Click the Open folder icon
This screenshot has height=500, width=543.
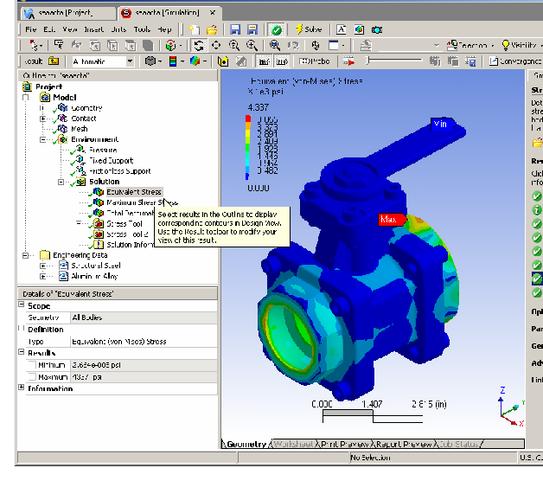click(x=212, y=30)
